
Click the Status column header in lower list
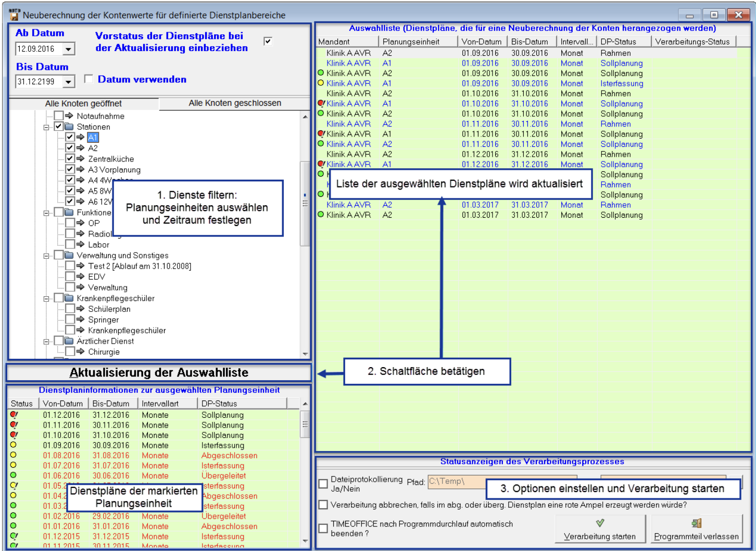[x=23, y=404]
